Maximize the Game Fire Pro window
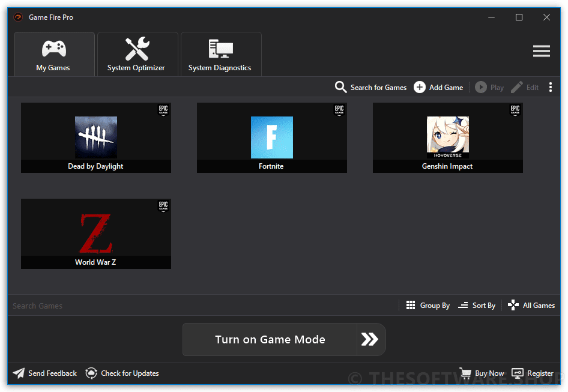This screenshot has height=392, width=568. point(519,17)
